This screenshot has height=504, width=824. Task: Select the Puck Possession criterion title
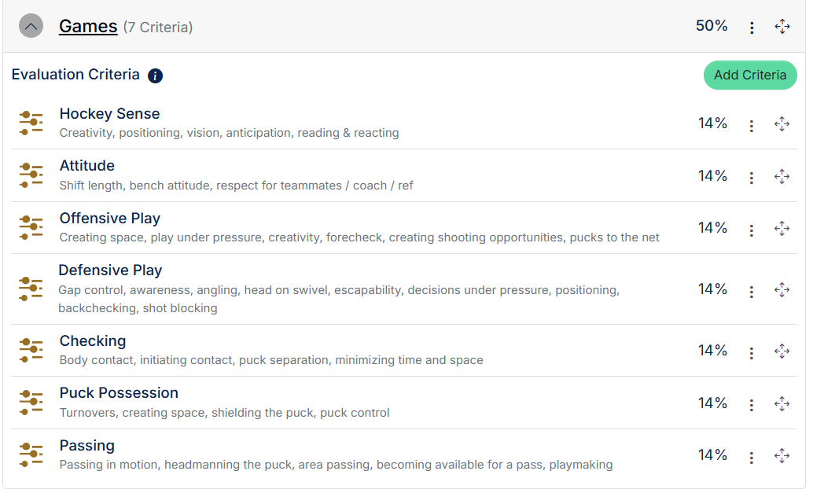point(119,393)
